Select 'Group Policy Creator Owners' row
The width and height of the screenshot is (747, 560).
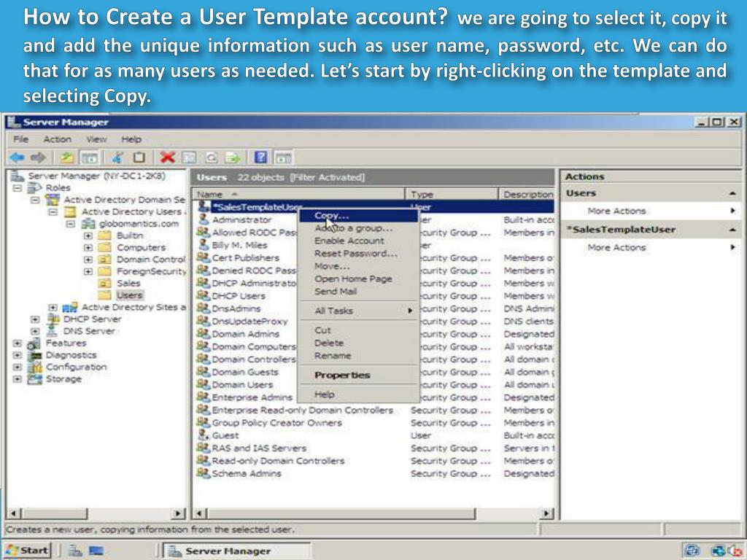click(374, 423)
